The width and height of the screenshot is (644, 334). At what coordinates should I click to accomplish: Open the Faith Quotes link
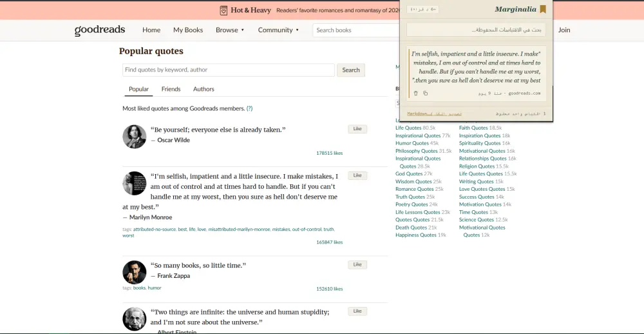(473, 128)
